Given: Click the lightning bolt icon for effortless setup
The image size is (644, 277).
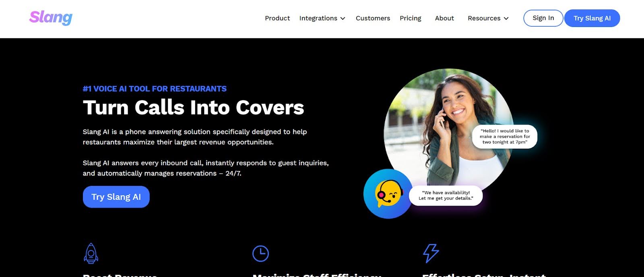Looking at the screenshot, I should 431,253.
